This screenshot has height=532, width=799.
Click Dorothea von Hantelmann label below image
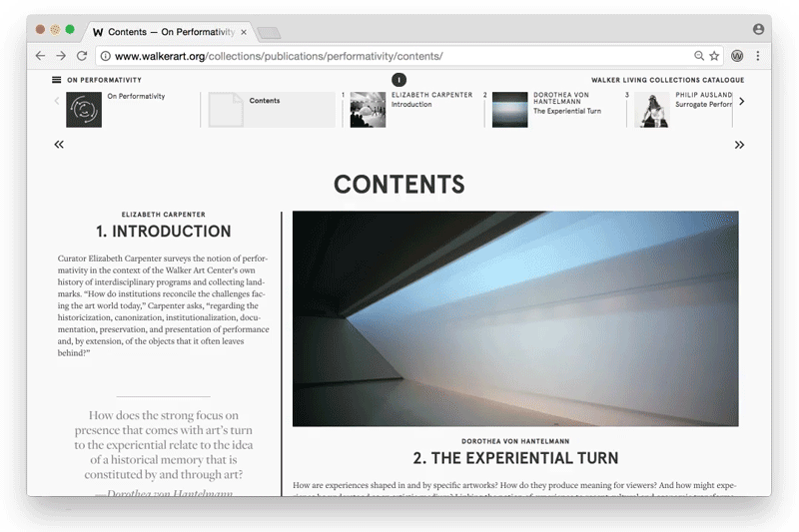[x=515, y=441]
